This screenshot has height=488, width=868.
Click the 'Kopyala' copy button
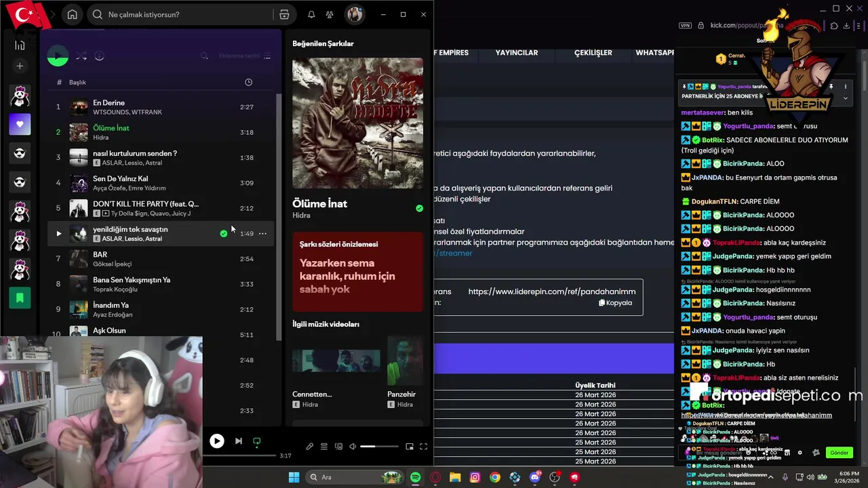[x=616, y=303]
